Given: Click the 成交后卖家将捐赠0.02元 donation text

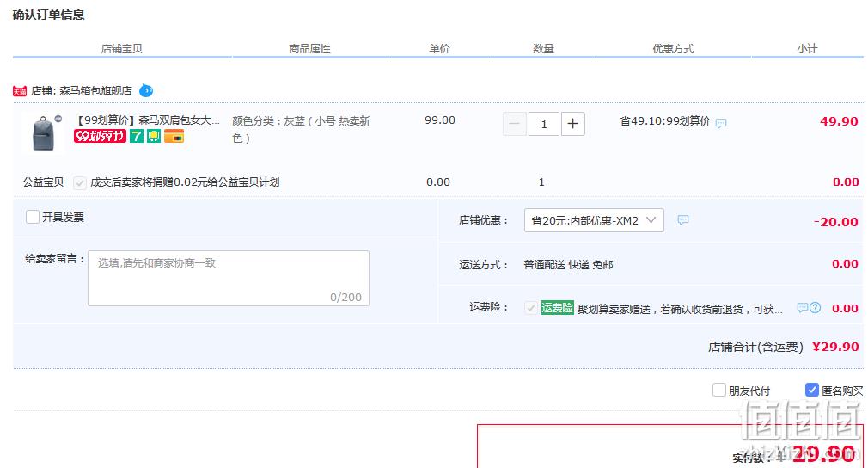Looking at the screenshot, I should pyautogui.click(x=185, y=182).
